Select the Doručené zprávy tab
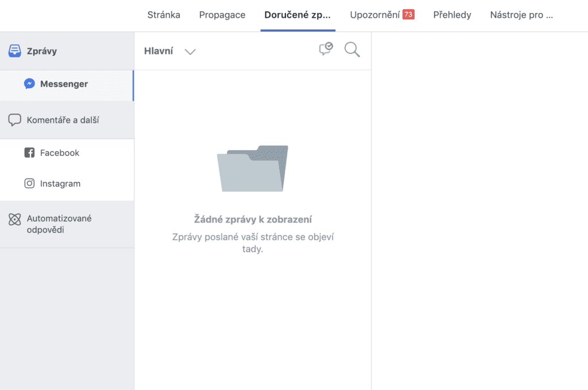The image size is (588, 390). (x=297, y=15)
